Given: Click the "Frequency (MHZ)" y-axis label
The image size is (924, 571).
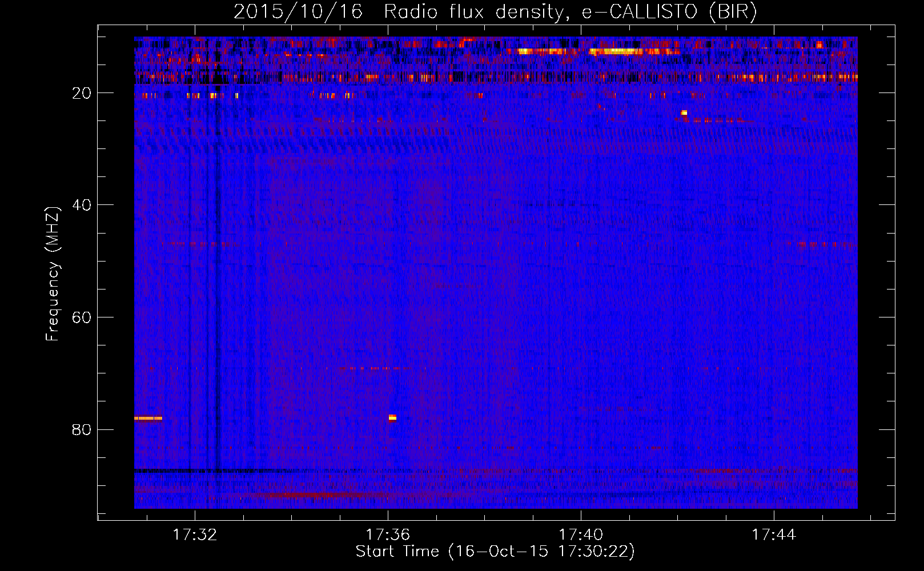Looking at the screenshot, I should click(x=53, y=274).
